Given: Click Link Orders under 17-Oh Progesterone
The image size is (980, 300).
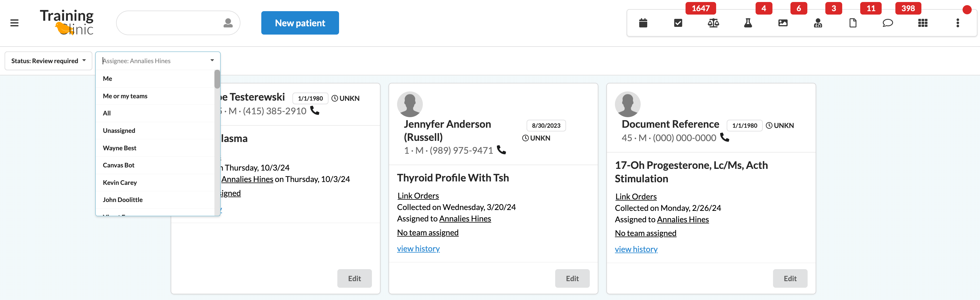Looking at the screenshot, I should click(636, 197).
